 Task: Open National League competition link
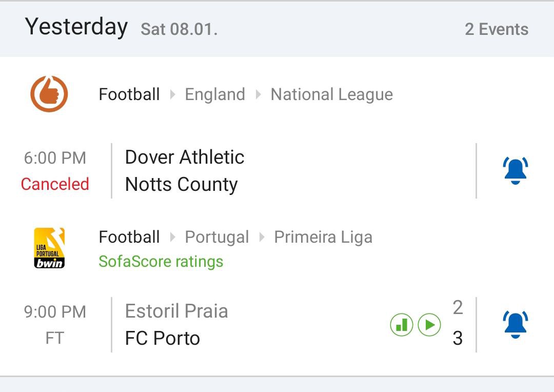[x=331, y=94]
